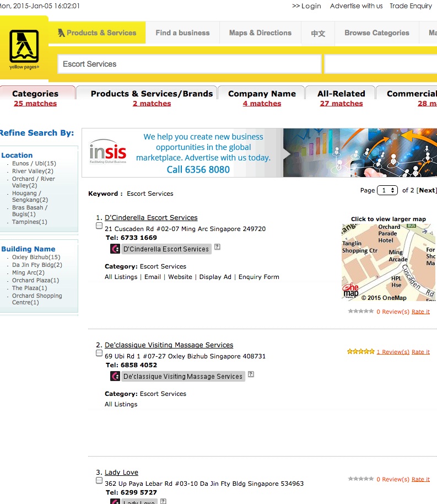Click De'classique Visiting Massage Services call button
This screenshot has width=437, height=504.
coord(183,377)
